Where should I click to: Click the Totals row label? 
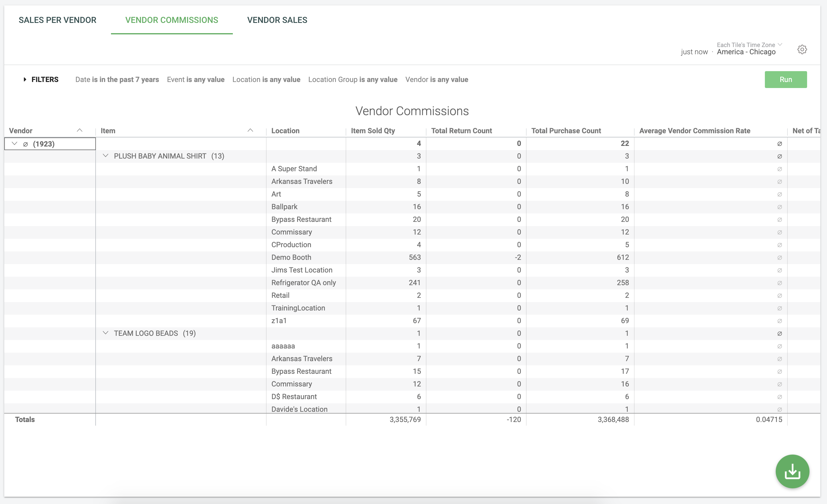[25, 419]
